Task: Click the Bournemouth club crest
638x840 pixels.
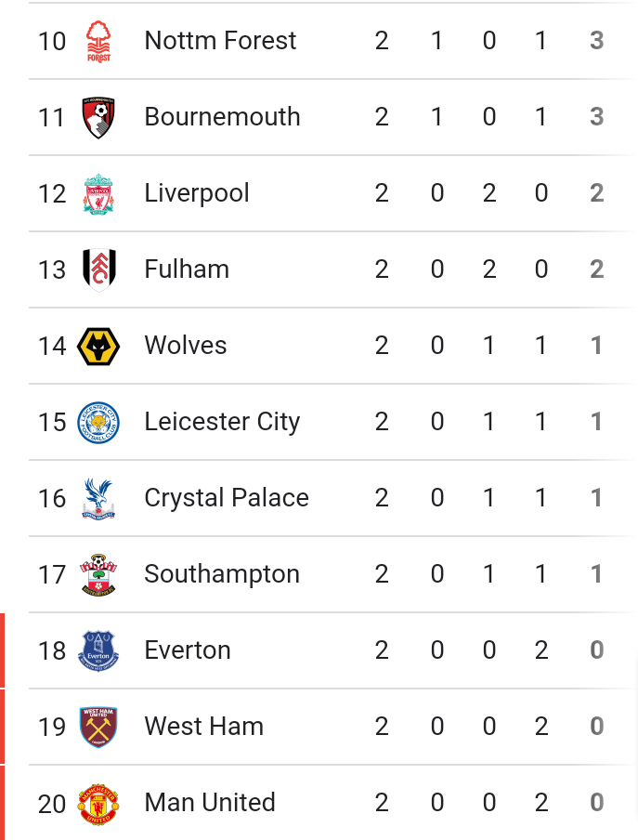Action: click(x=98, y=117)
